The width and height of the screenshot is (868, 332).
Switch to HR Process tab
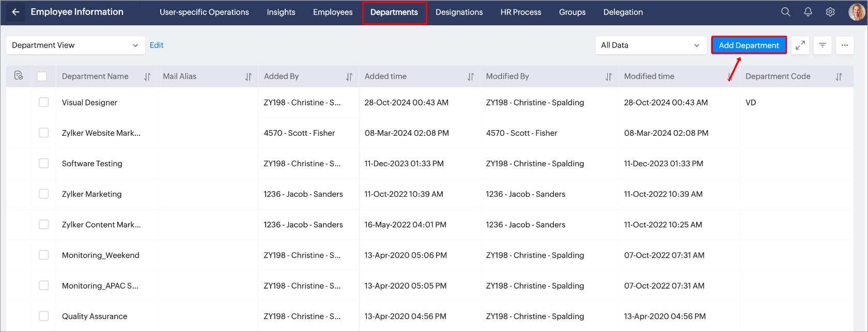(x=521, y=12)
